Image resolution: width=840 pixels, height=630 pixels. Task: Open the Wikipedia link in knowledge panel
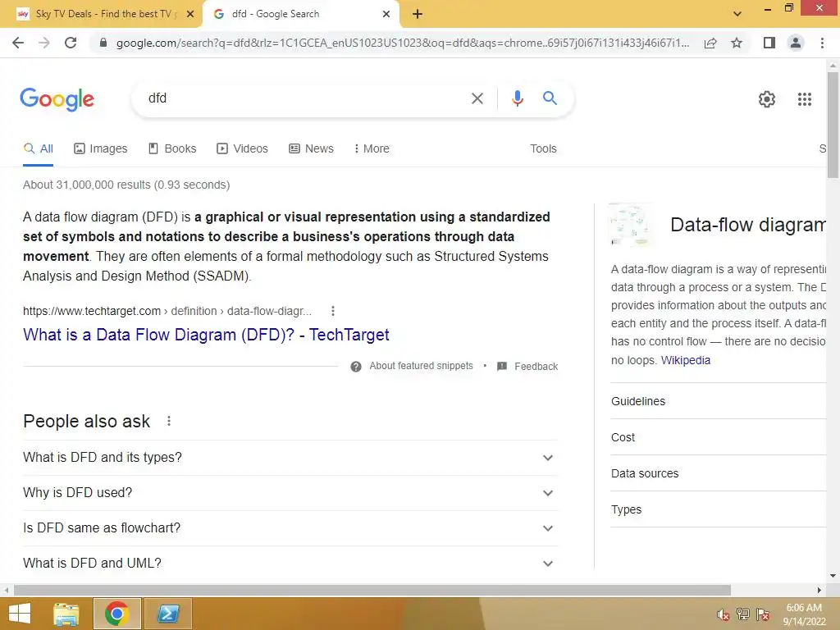coord(685,361)
